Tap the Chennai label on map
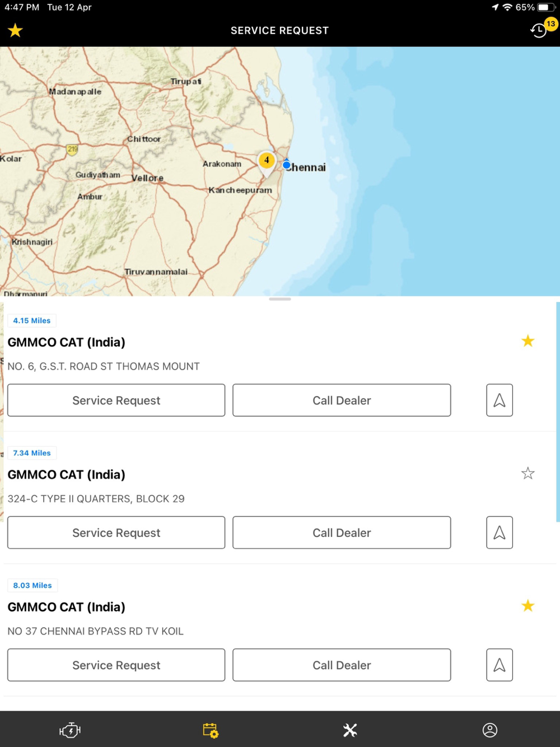 (x=307, y=167)
